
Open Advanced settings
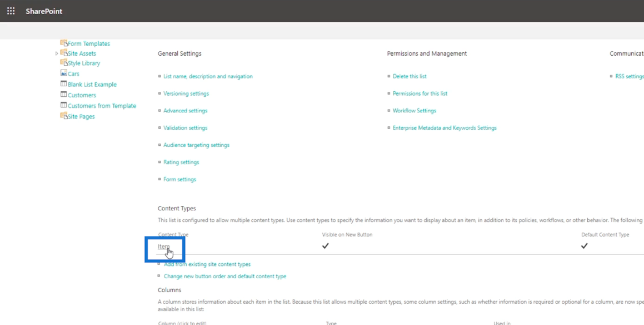point(185,111)
